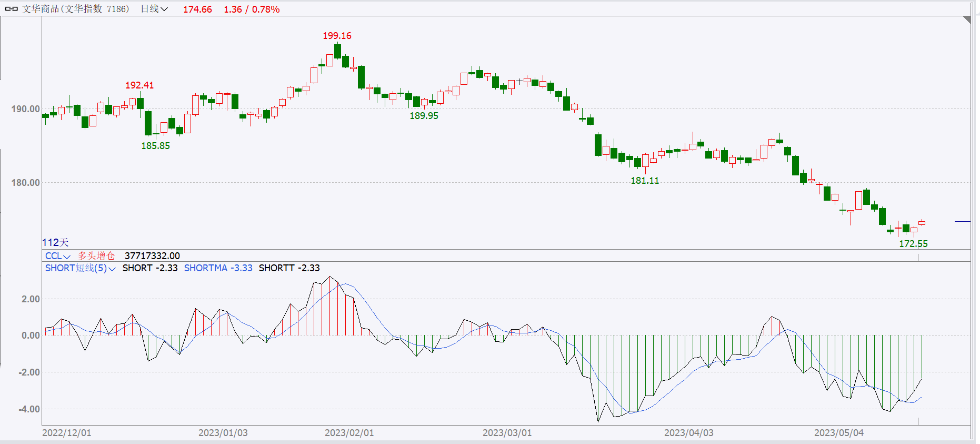Viewport: 980px width, 444px height.
Task: Click the 192.41 high price label
Action: click(139, 85)
